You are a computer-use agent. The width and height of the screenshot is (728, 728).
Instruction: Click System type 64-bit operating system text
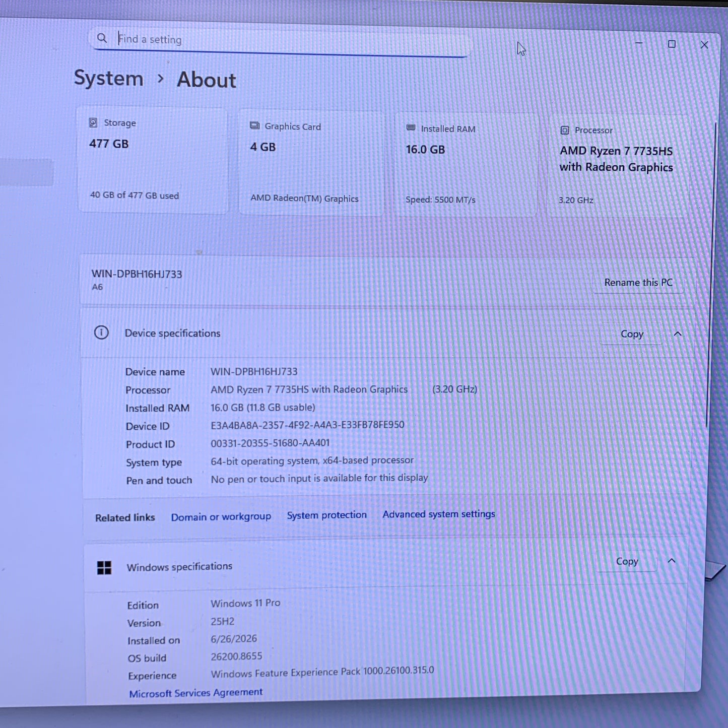coord(312,460)
